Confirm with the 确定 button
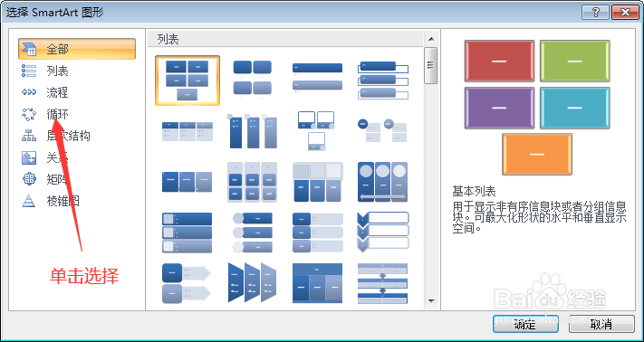Image resolution: width=644 pixels, height=342 pixels. pyautogui.click(x=525, y=324)
